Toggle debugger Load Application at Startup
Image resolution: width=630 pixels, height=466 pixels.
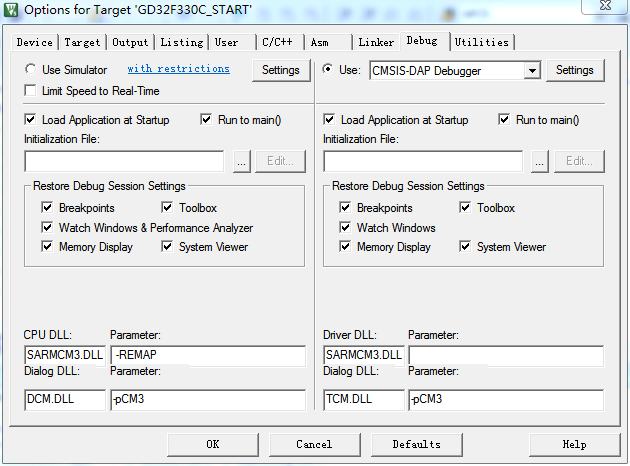(329, 119)
